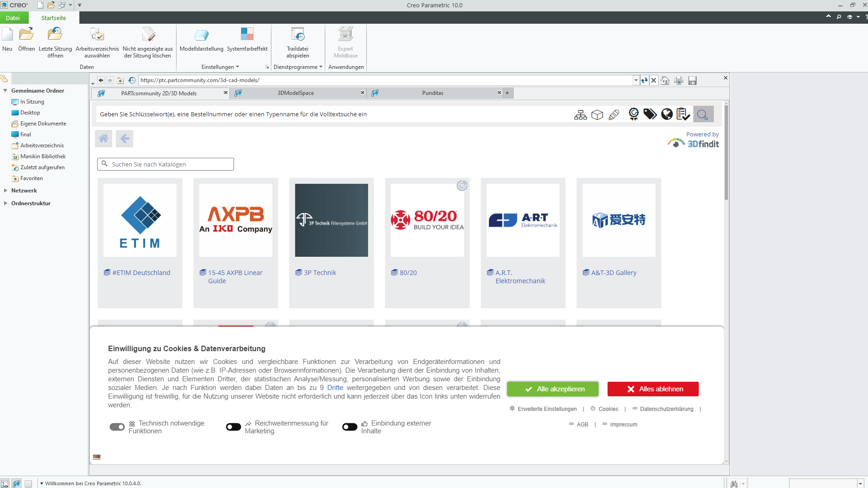This screenshot has height=488, width=868.
Task: Stop loading the browser page
Action: pyautogui.click(x=654, y=80)
